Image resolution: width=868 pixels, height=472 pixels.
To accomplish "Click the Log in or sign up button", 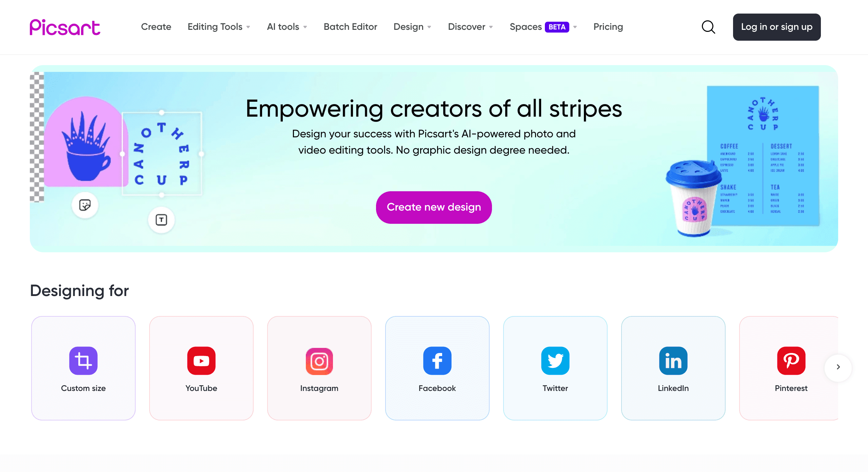I will point(776,27).
